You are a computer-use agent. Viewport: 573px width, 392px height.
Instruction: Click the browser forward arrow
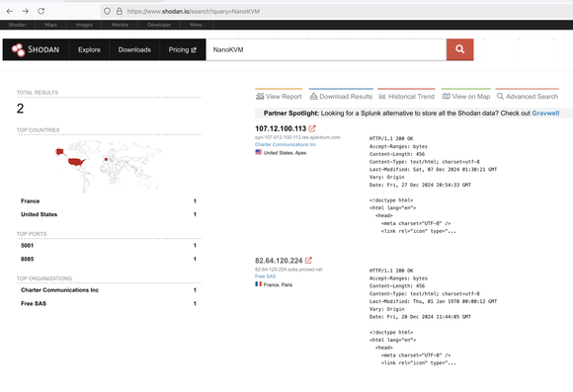[x=26, y=11]
